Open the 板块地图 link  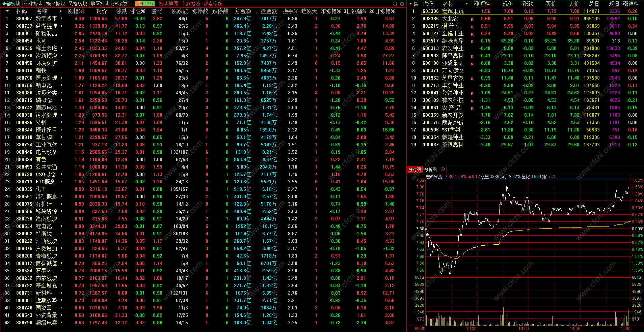click(x=169, y=4)
